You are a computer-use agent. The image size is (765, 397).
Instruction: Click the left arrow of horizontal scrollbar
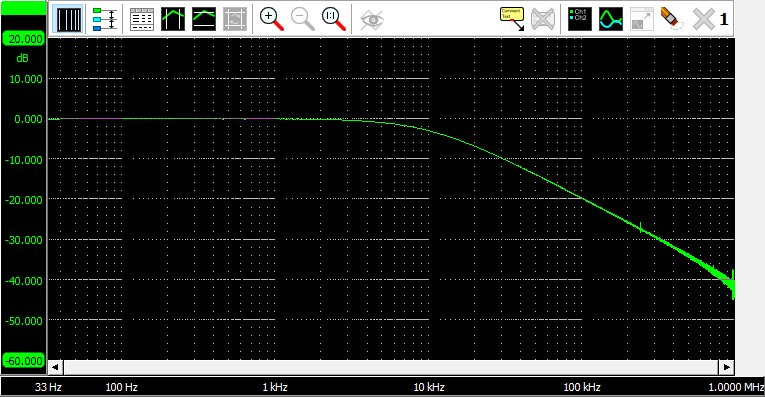pos(55,367)
